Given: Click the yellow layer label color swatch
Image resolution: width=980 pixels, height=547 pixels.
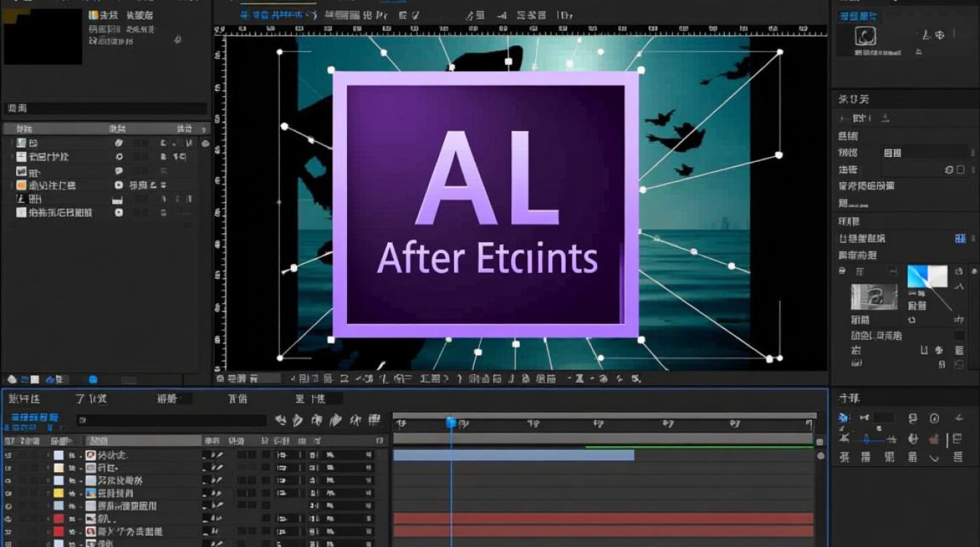Looking at the screenshot, I should click(59, 493).
